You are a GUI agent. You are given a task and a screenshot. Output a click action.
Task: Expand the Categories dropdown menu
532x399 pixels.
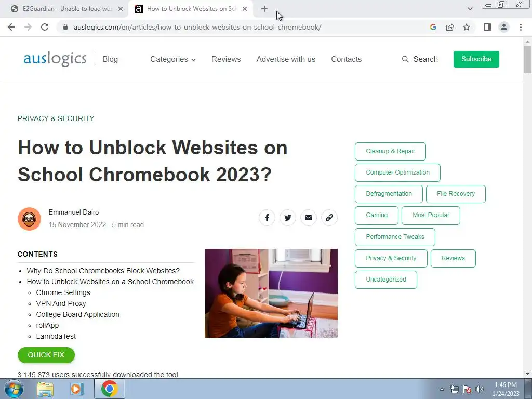pyautogui.click(x=172, y=59)
